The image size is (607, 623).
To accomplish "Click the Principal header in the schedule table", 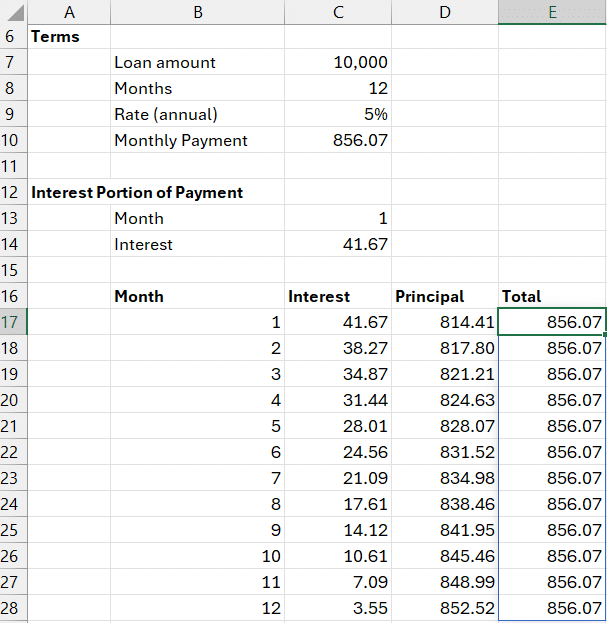I will tap(430, 296).
